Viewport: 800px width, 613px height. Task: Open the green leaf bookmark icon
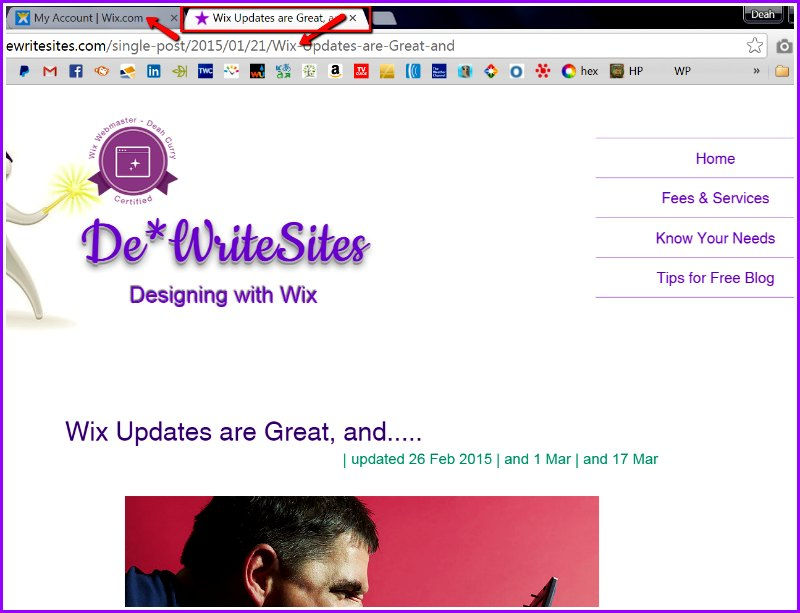click(x=179, y=71)
